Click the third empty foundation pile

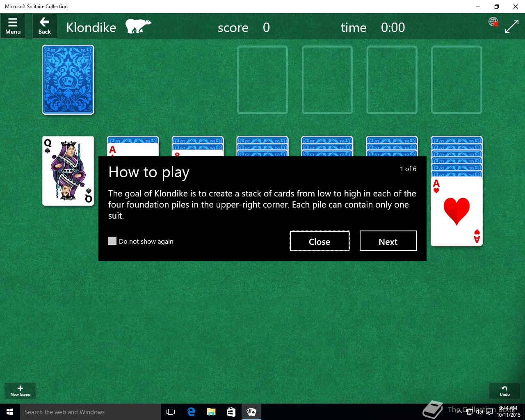392,80
